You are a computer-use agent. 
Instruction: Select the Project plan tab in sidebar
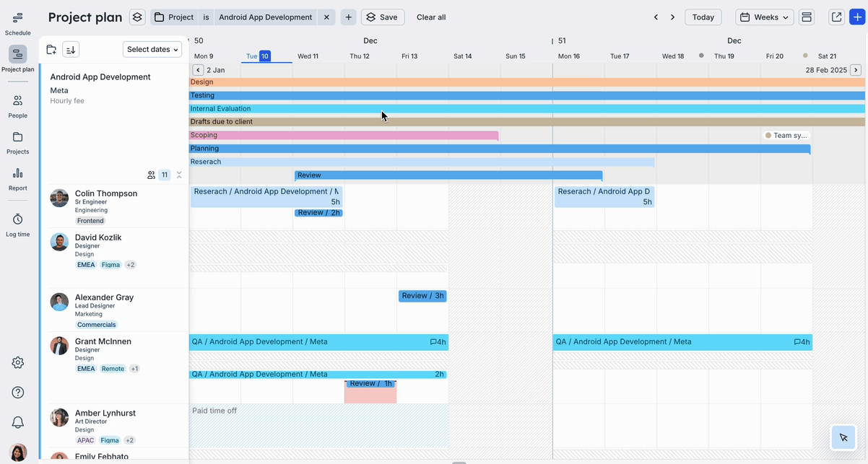click(17, 58)
